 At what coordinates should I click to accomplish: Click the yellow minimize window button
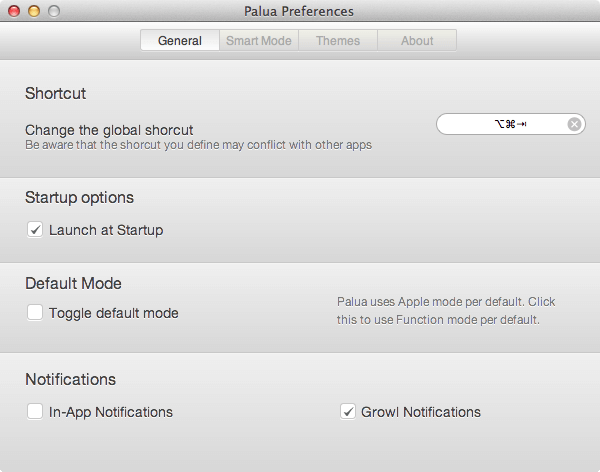(x=34, y=11)
